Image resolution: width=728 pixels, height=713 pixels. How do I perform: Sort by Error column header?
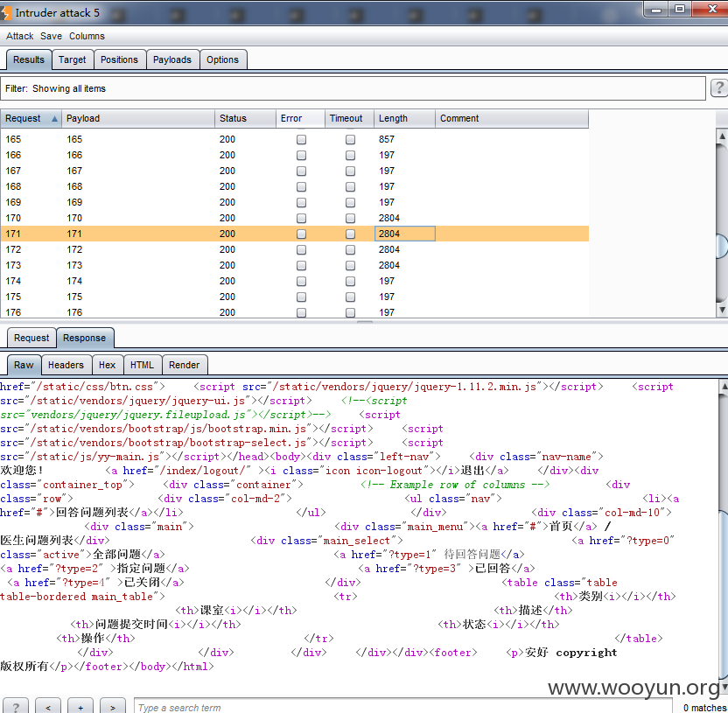coord(301,118)
